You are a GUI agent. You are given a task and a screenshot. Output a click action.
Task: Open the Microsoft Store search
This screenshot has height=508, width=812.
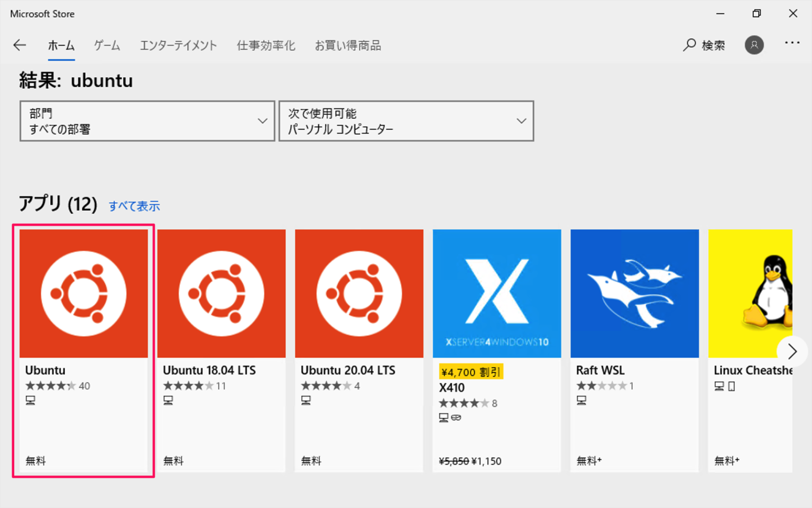click(x=705, y=45)
